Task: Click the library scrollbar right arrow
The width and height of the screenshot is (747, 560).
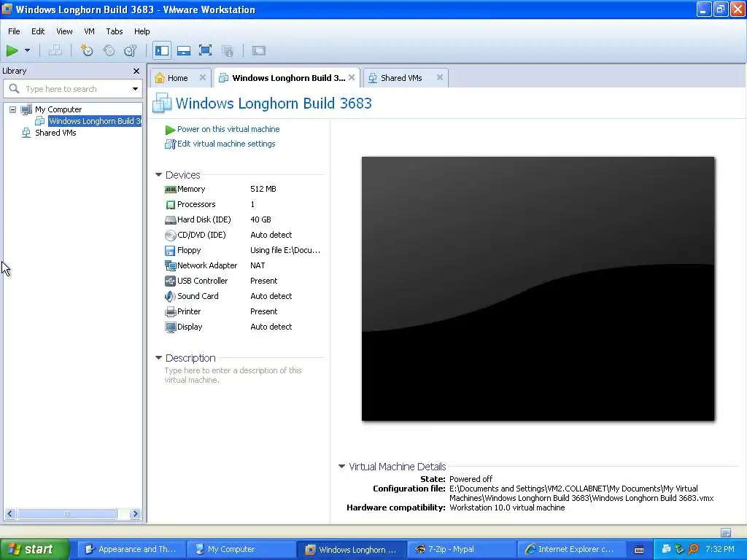Action: pos(135,514)
